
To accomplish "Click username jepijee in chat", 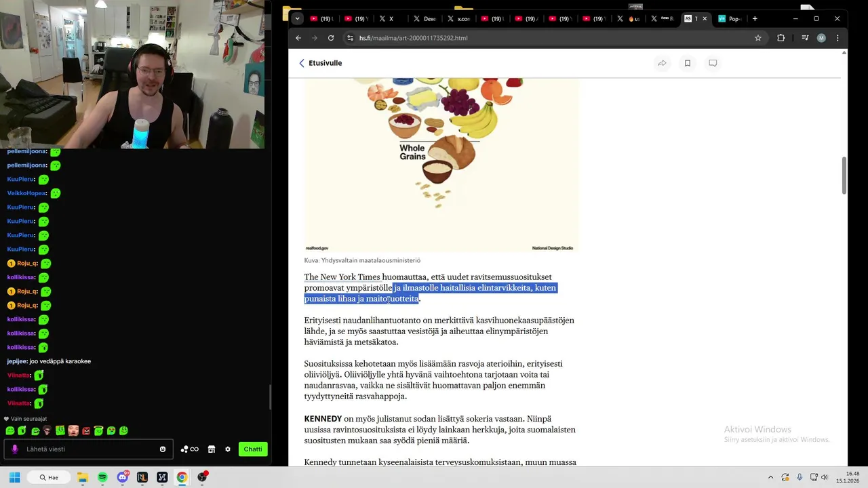I will coord(17,361).
